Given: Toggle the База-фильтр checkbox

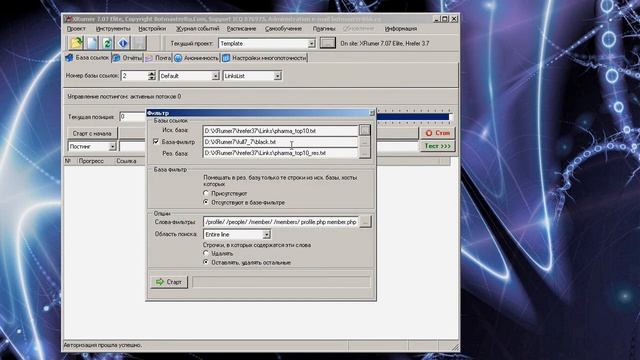Looking at the screenshot, I should click(x=156, y=141).
